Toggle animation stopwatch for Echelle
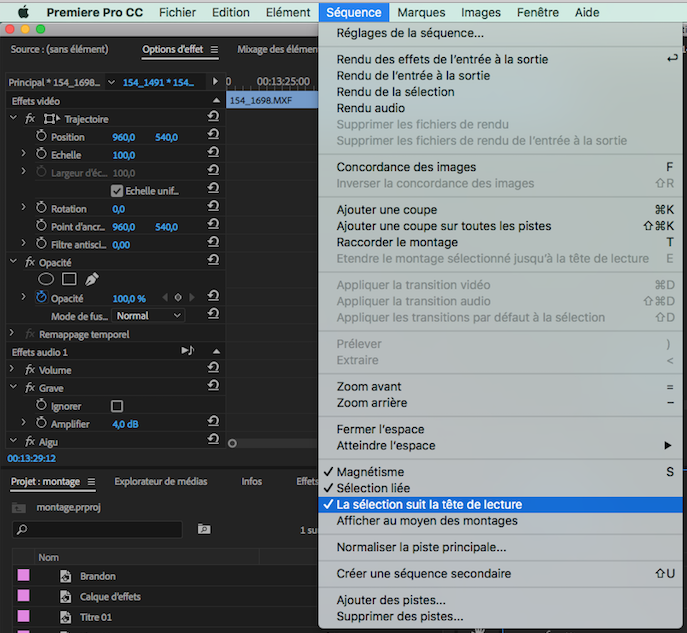 tap(41, 154)
